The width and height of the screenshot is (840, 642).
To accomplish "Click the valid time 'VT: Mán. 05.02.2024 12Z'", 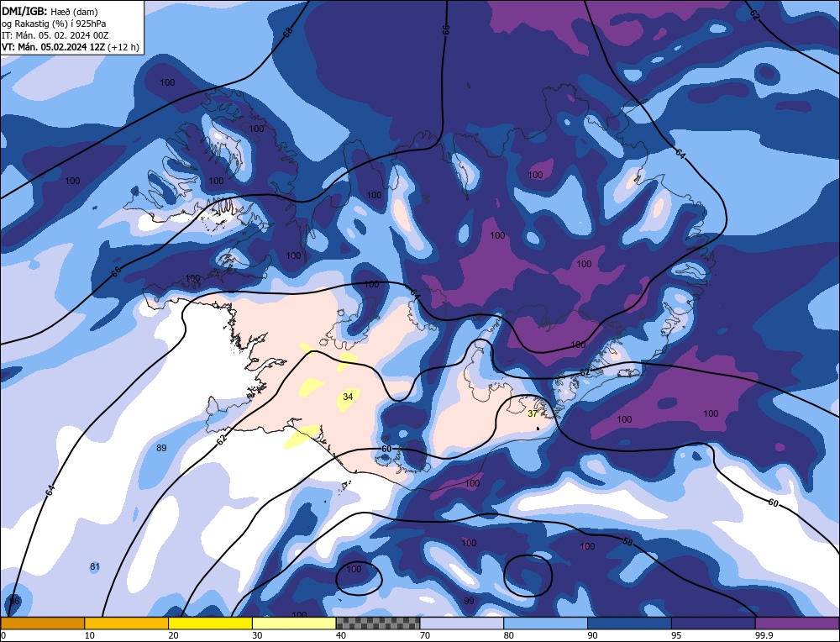I will (x=53, y=47).
